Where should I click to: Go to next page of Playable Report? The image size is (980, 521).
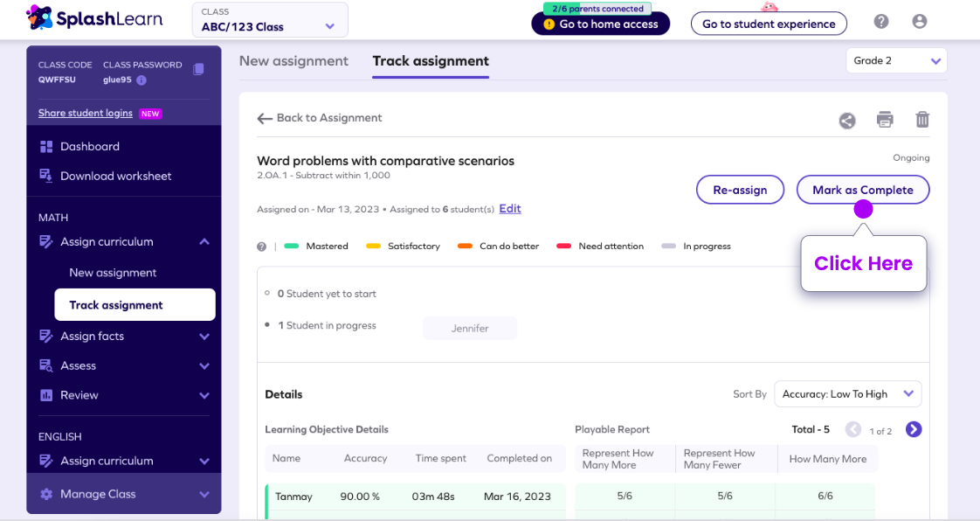(x=913, y=429)
